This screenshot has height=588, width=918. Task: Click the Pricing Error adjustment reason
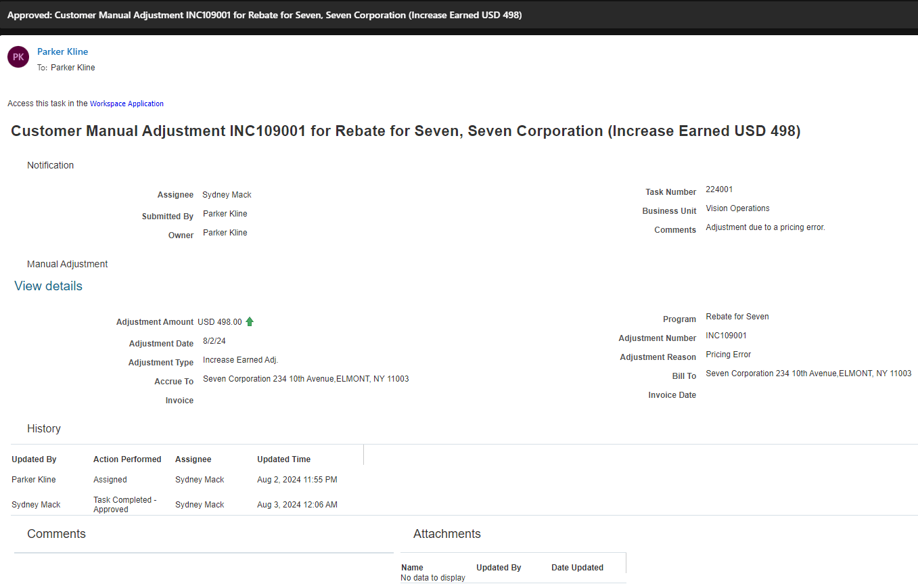click(x=729, y=355)
